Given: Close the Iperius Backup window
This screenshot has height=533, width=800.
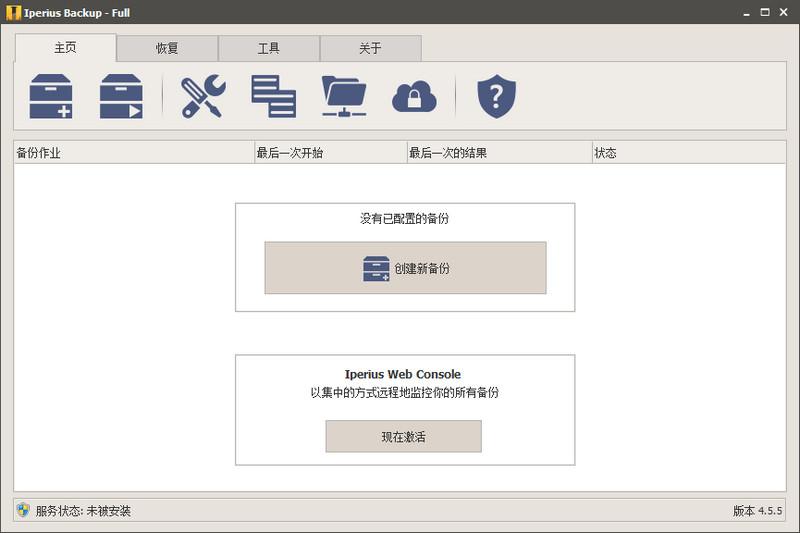Looking at the screenshot, I should point(784,12).
